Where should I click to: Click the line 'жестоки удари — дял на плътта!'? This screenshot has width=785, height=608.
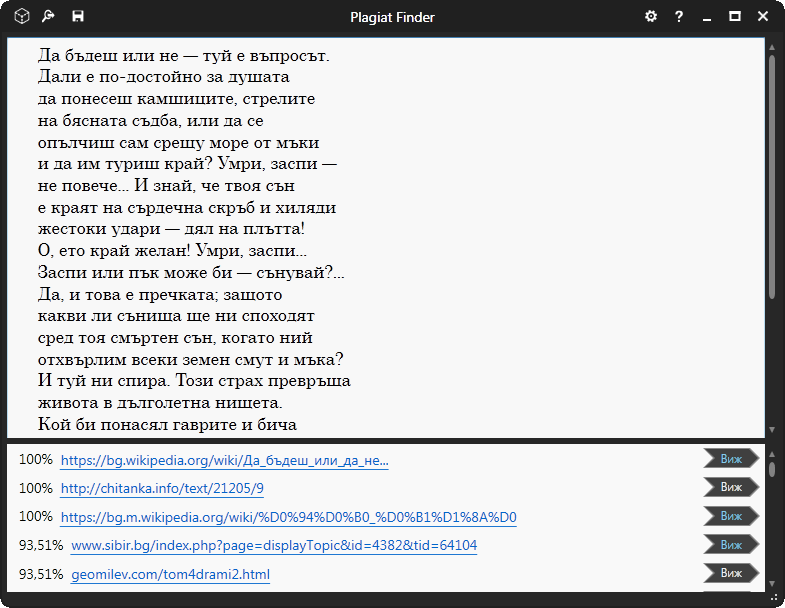(171, 229)
